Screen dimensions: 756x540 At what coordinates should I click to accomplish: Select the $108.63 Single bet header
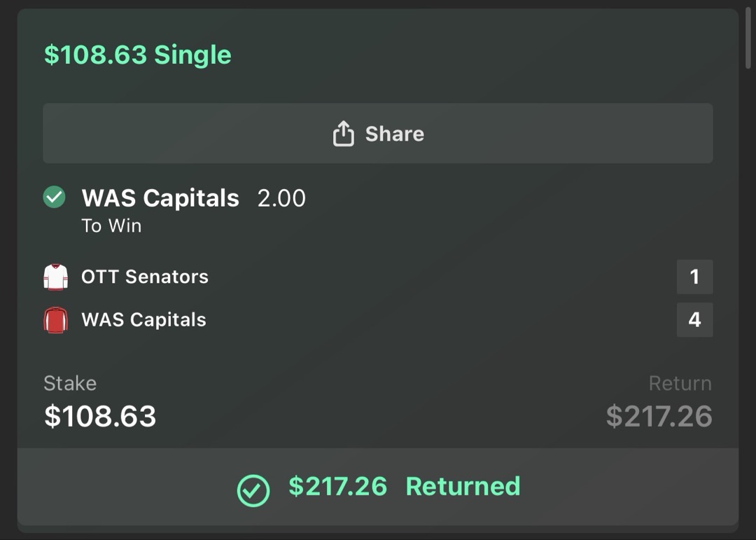coord(137,54)
